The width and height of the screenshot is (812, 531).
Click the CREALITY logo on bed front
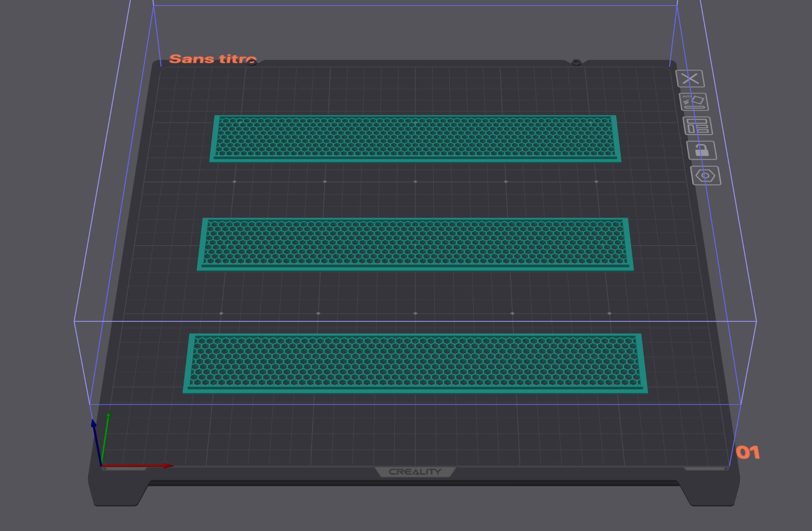(x=415, y=472)
